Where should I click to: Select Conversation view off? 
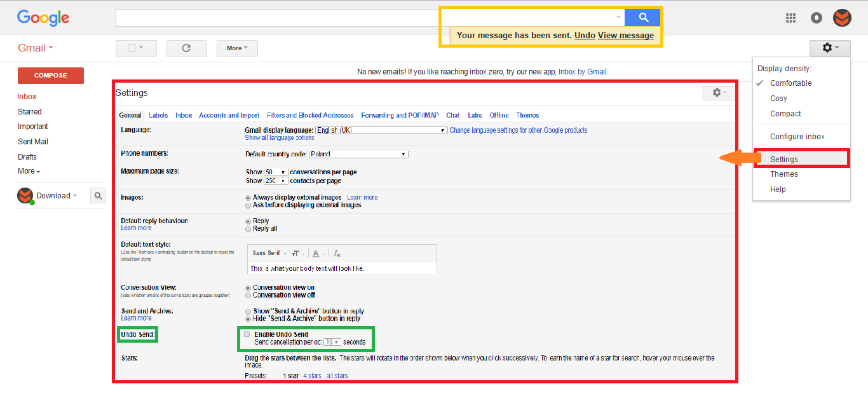click(248, 296)
